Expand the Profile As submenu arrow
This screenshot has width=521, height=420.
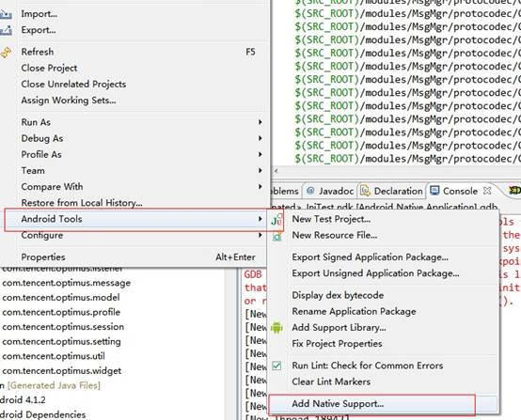(x=260, y=154)
